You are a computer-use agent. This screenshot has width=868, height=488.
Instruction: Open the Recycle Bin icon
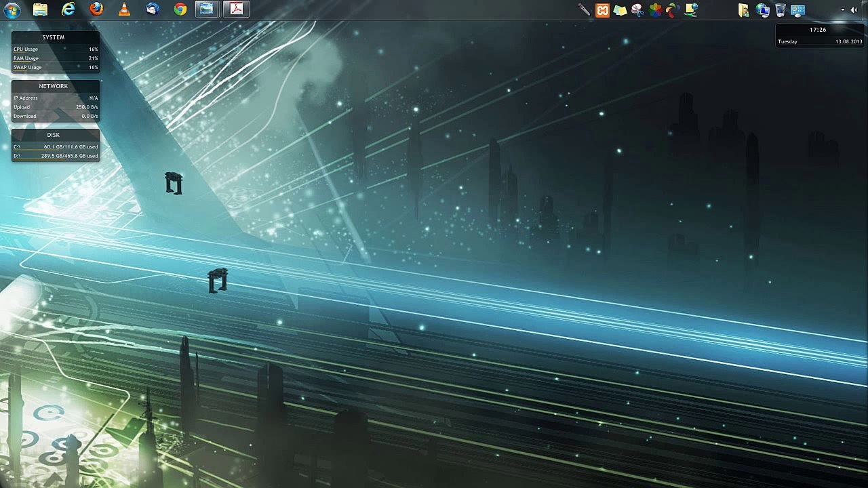[x=781, y=9]
